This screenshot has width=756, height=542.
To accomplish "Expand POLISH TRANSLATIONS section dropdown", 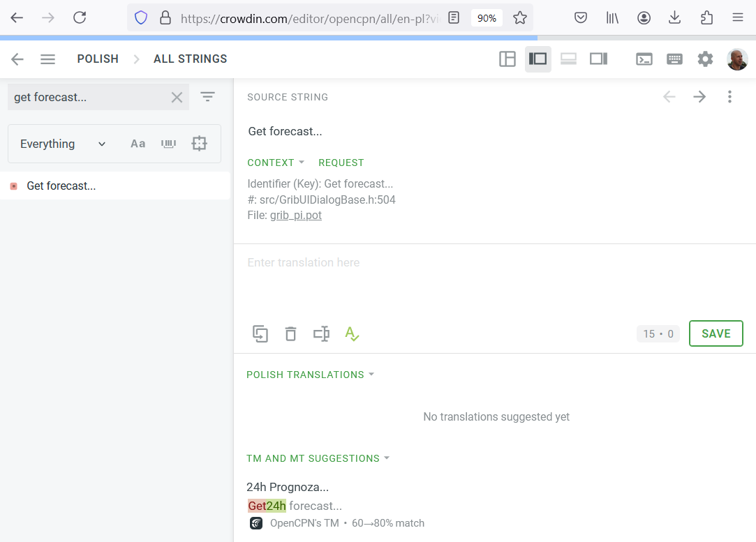I will [x=311, y=375].
